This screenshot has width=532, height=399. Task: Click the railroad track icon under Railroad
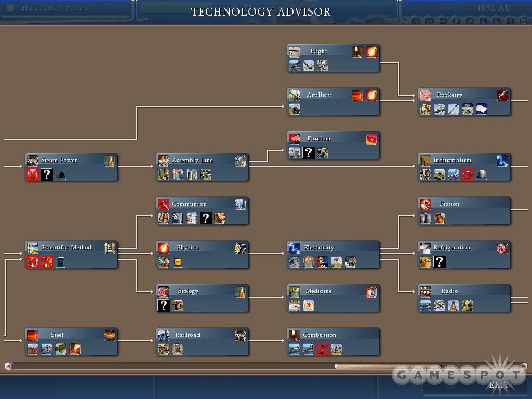tap(178, 349)
